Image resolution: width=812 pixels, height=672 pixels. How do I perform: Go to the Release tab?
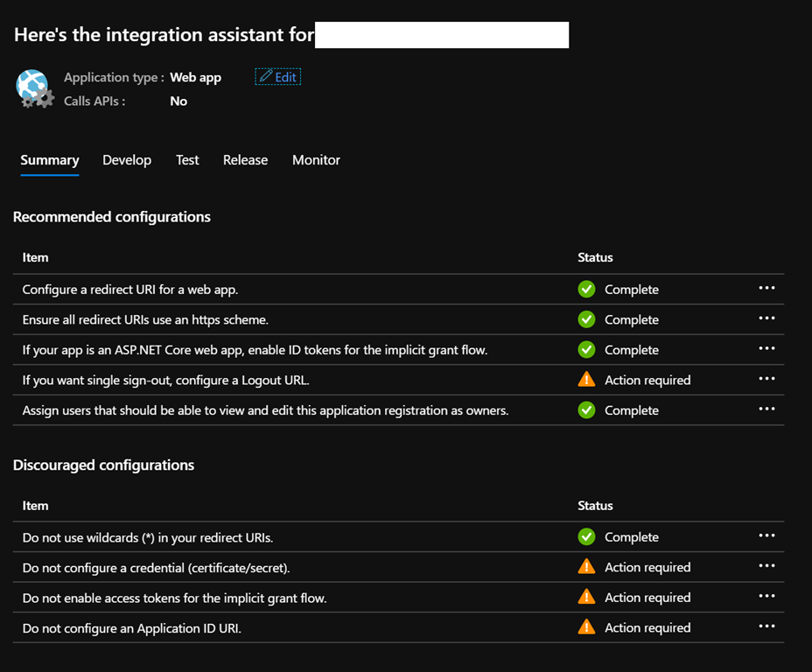pyautogui.click(x=245, y=160)
